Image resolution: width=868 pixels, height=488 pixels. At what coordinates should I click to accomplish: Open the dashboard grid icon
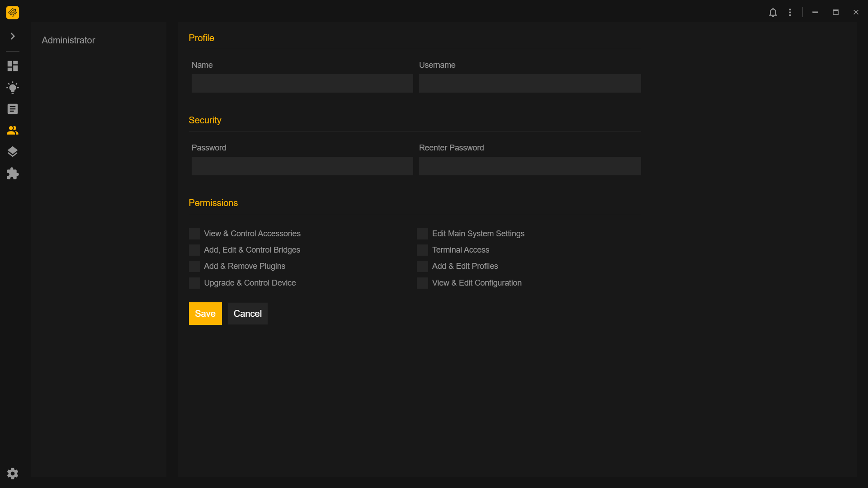click(x=13, y=66)
